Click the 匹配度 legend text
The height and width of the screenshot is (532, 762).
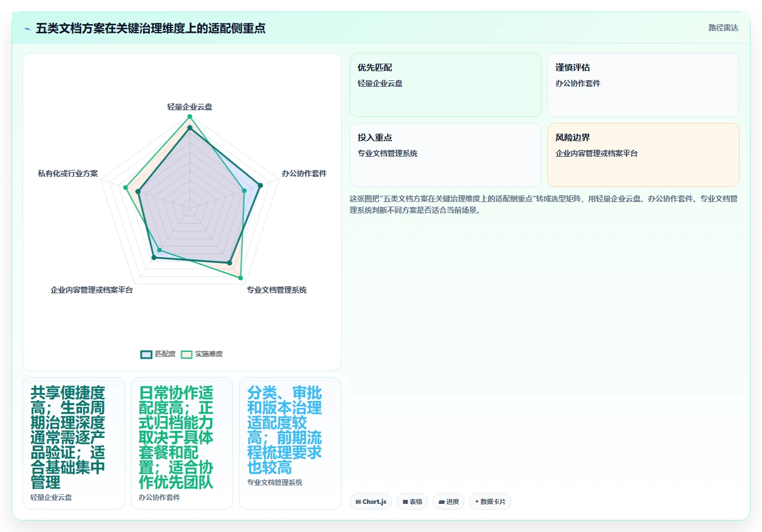(165, 354)
